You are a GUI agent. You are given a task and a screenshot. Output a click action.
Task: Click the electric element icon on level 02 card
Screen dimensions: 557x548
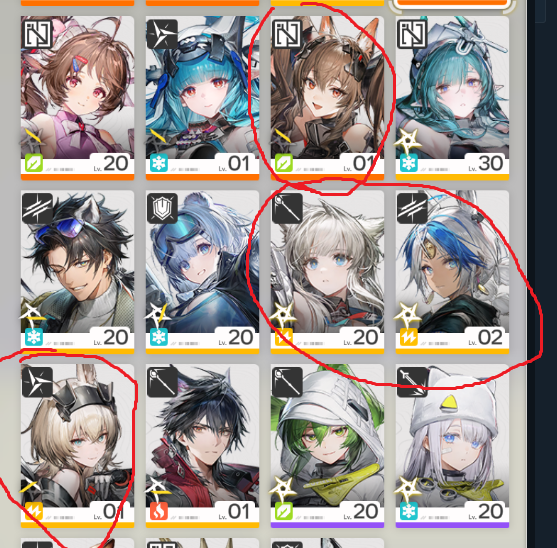(x=409, y=337)
